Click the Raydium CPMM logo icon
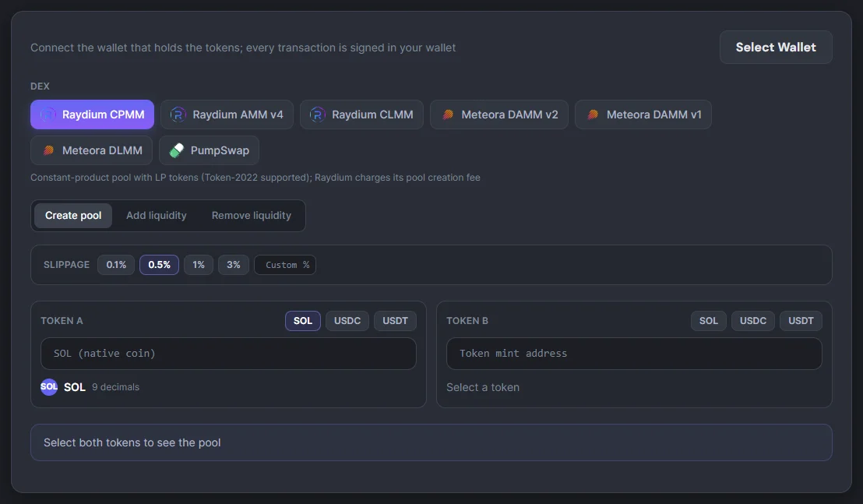Viewport: 863px width, 504px height. click(48, 115)
